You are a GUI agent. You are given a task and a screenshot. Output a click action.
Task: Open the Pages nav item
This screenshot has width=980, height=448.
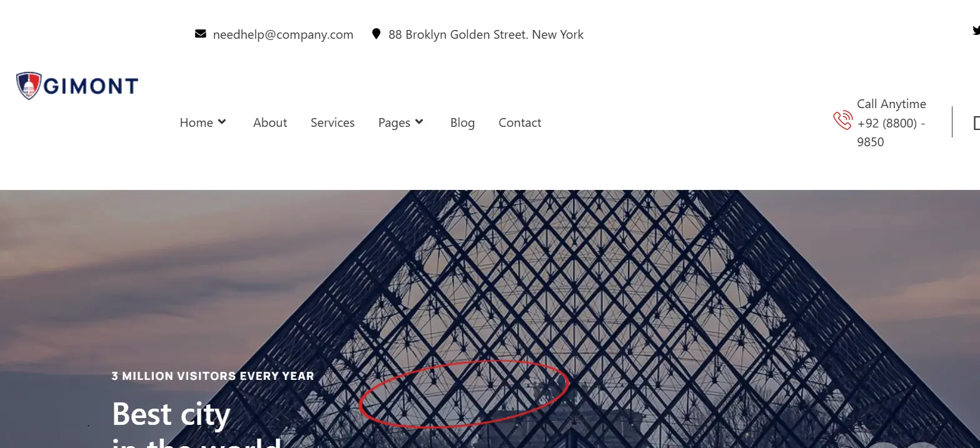[x=394, y=123]
